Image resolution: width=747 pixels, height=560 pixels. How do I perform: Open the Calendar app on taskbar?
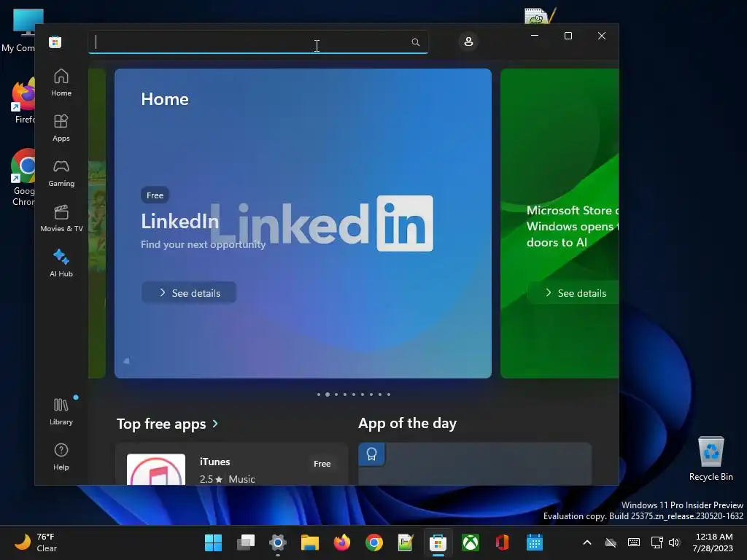535,542
